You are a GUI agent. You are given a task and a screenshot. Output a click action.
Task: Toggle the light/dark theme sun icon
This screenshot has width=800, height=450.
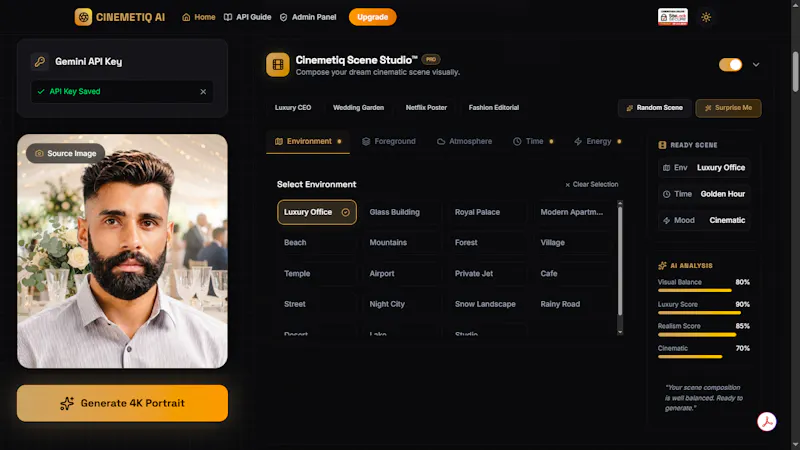(706, 17)
